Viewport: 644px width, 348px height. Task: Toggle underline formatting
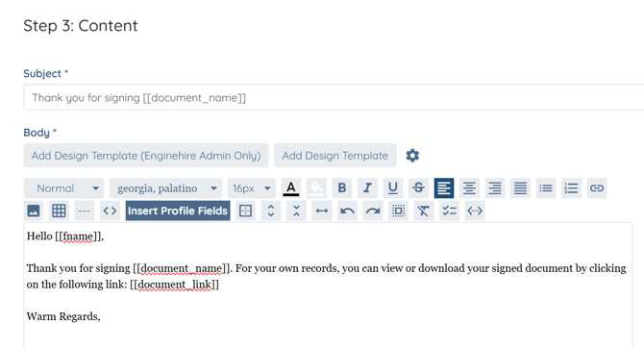[392, 188]
